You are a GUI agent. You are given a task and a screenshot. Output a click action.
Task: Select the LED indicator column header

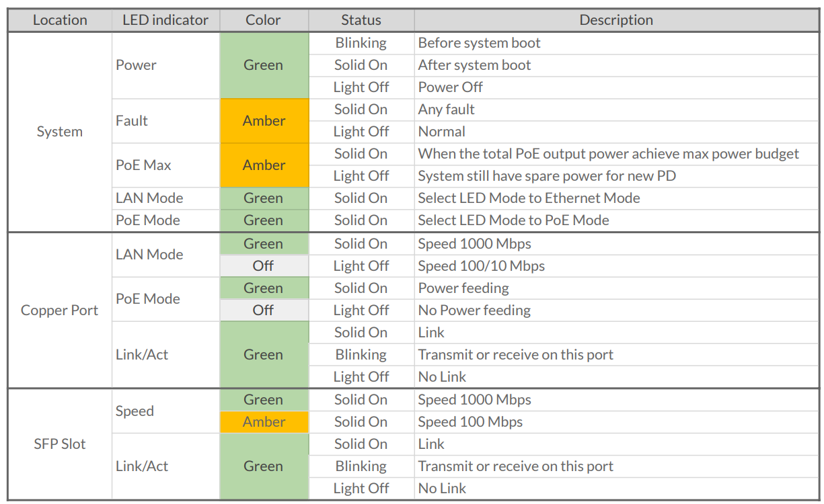coord(165,20)
